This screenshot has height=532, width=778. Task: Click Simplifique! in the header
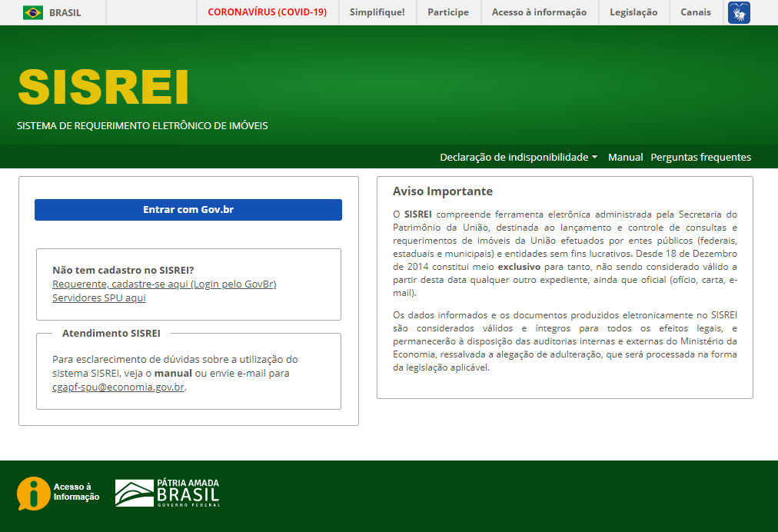click(377, 12)
